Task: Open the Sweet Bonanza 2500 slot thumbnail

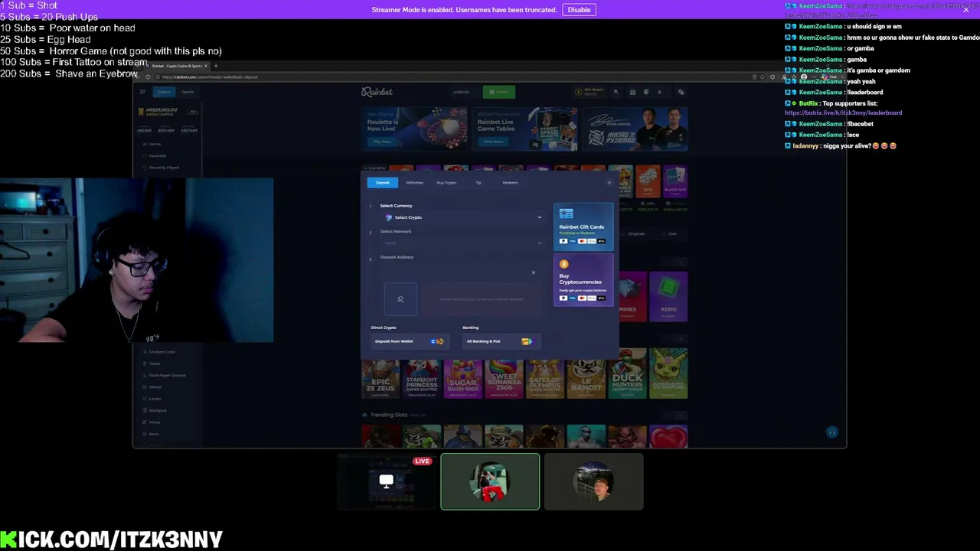Action: 504,373
